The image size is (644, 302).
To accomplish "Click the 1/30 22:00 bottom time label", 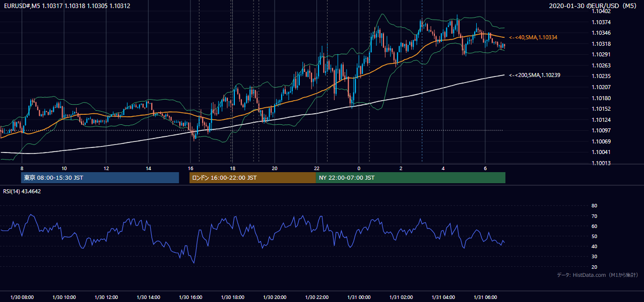I will pos(316,297).
